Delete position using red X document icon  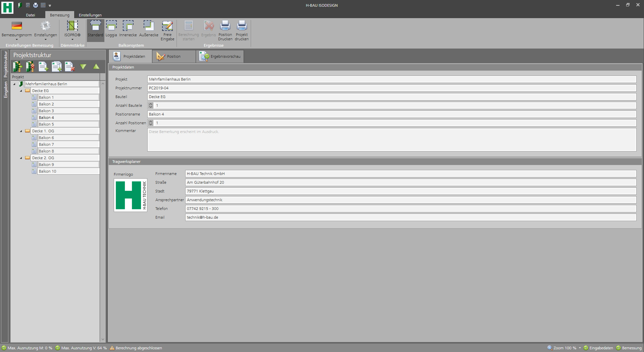coord(69,67)
